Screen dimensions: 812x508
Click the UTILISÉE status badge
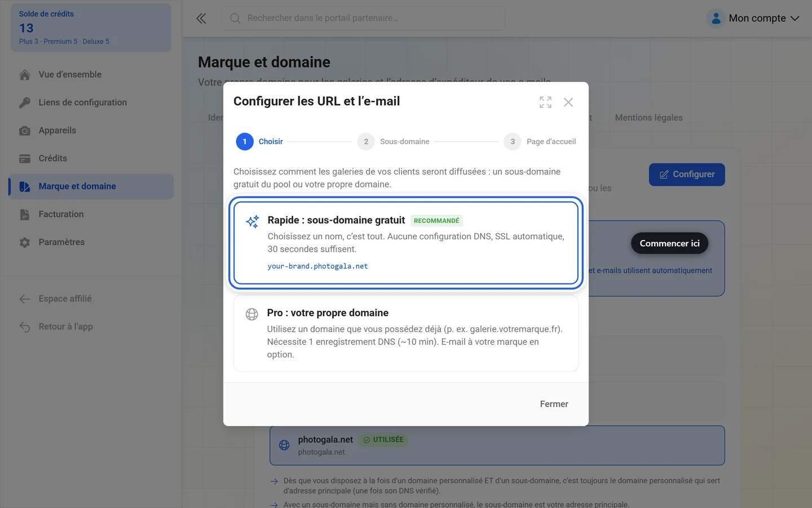tap(383, 440)
